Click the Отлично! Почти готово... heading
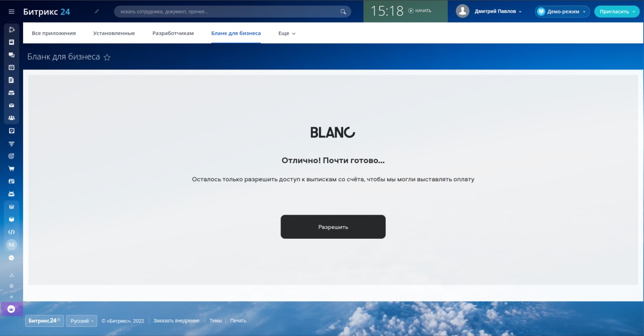The width and height of the screenshot is (644, 336). pyautogui.click(x=333, y=161)
